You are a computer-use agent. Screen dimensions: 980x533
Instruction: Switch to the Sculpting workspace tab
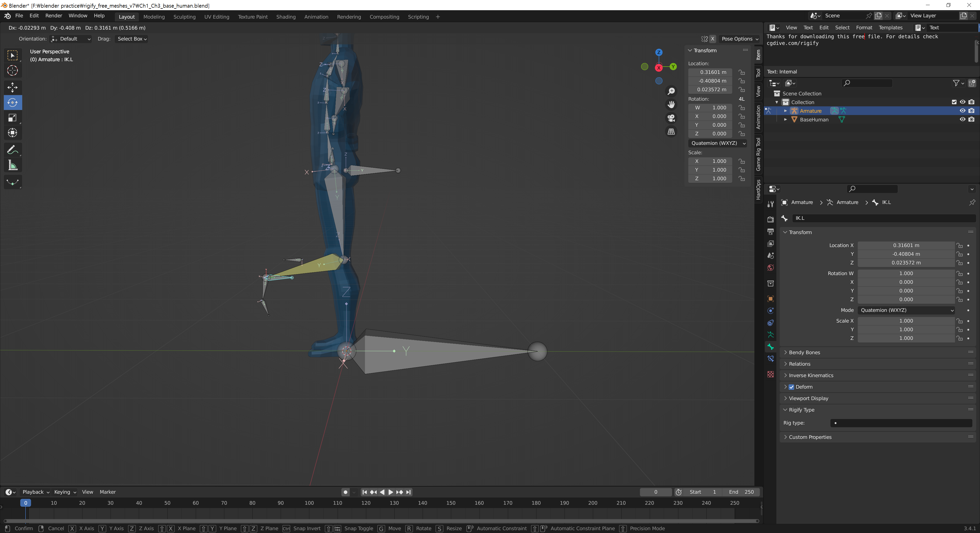[185, 17]
